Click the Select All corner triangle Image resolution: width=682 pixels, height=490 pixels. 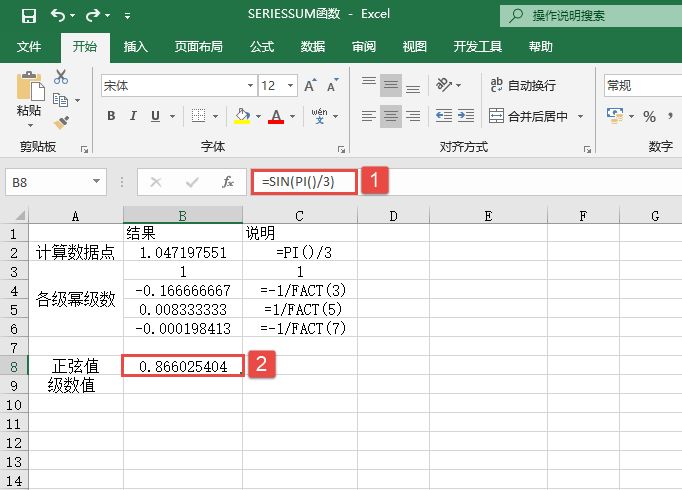(x=20, y=215)
